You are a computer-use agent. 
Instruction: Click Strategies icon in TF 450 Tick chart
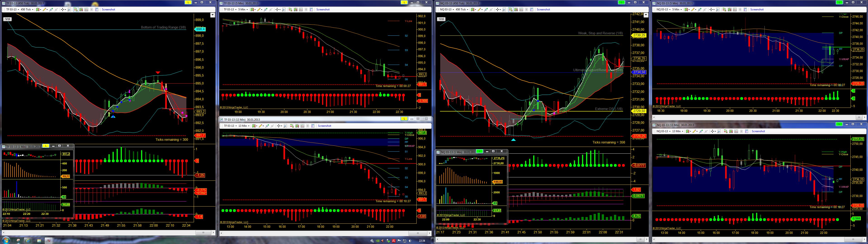pos(92,9)
